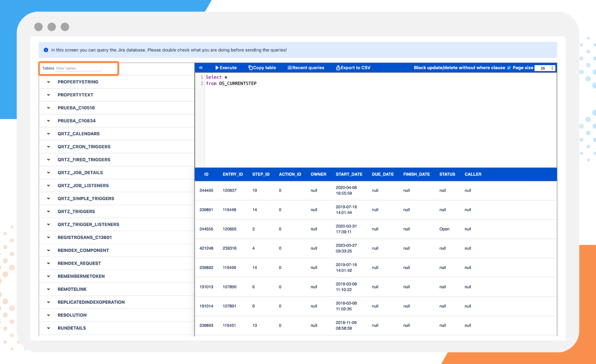This screenshot has width=596, height=364.
Task: Toggle Block update/delete without where clause checkbox
Action: click(x=509, y=68)
